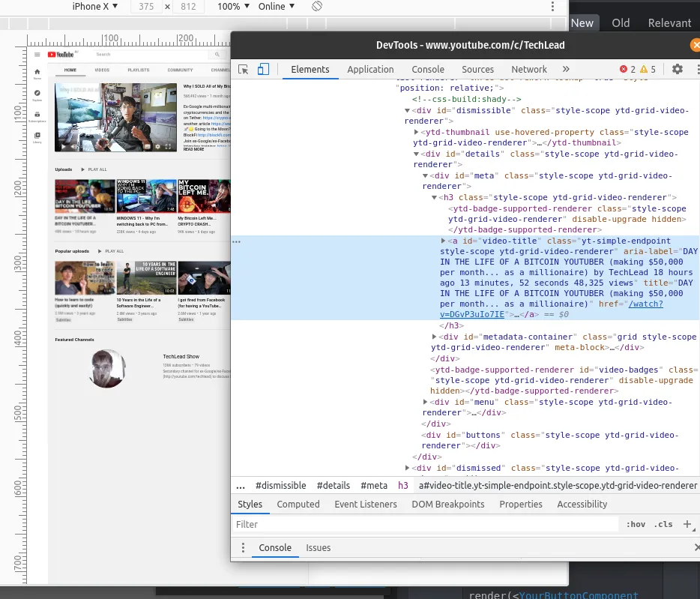Viewport: 700px width, 599px height.
Task: Click the YouTube search magnifier button
Action: point(217,54)
